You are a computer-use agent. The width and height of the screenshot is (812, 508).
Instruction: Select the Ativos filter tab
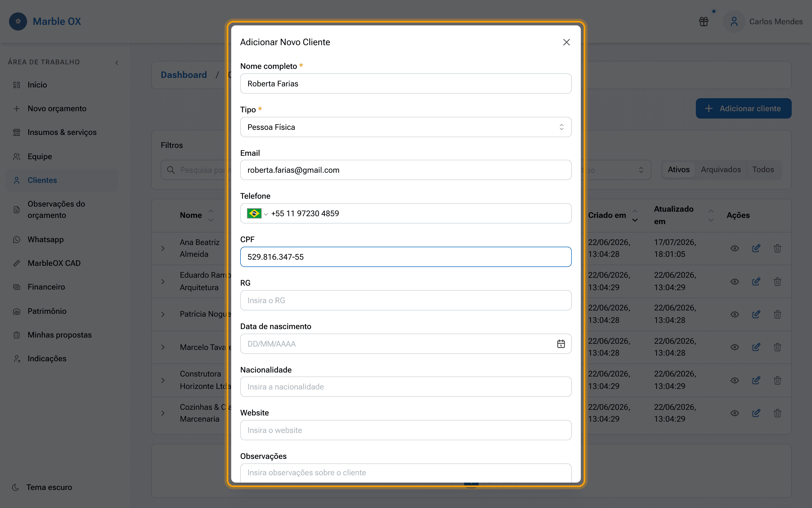tap(678, 170)
